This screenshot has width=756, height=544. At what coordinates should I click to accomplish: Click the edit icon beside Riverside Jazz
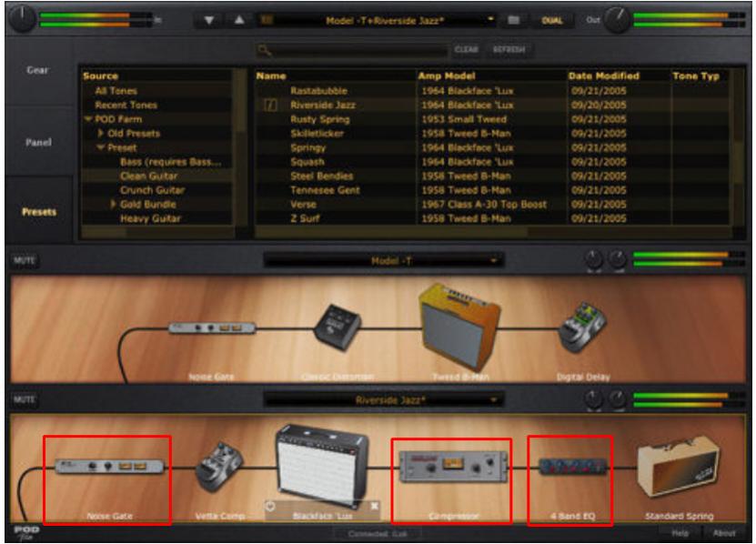click(x=271, y=105)
